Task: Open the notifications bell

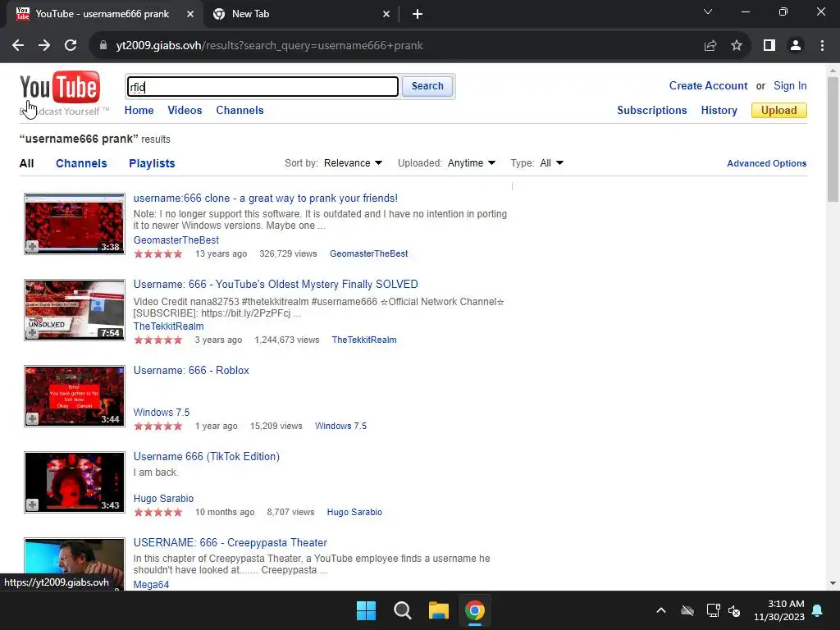Action: click(818, 610)
